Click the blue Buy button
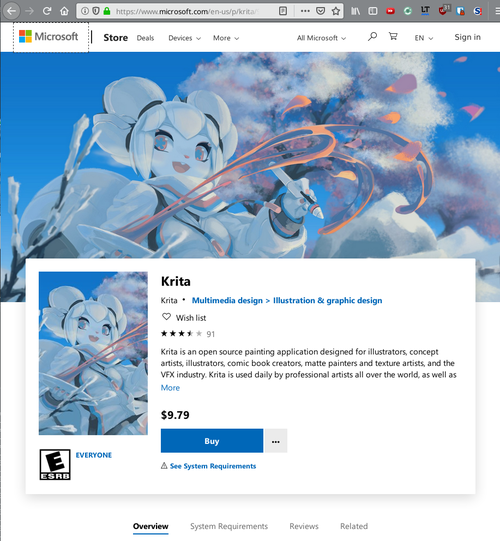The width and height of the screenshot is (500, 541). pyautogui.click(x=212, y=441)
